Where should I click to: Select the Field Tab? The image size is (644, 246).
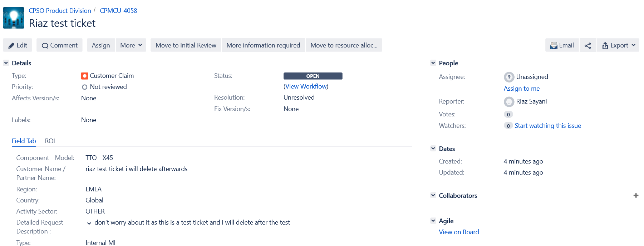[24, 141]
